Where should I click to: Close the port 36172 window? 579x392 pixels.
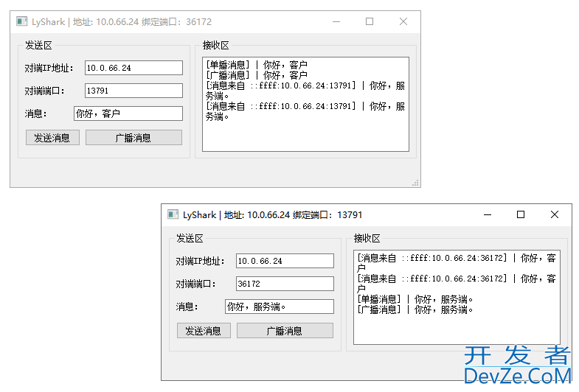click(403, 22)
